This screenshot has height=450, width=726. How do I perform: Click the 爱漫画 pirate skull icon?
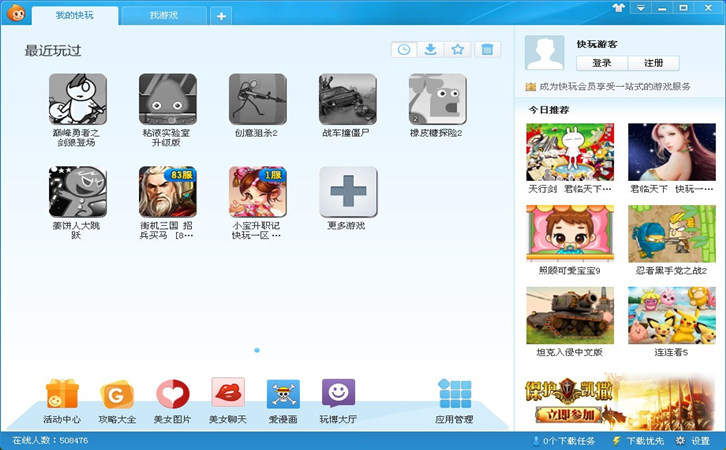click(x=283, y=395)
